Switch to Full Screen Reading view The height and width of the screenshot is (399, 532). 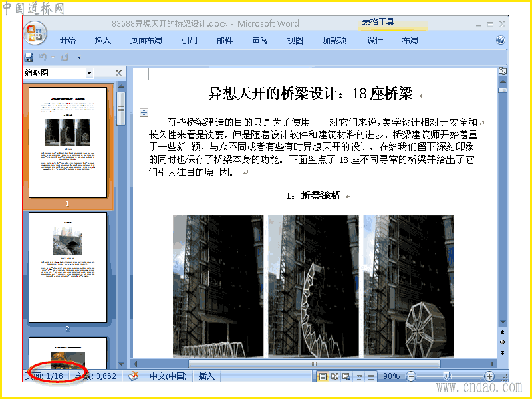click(334, 376)
